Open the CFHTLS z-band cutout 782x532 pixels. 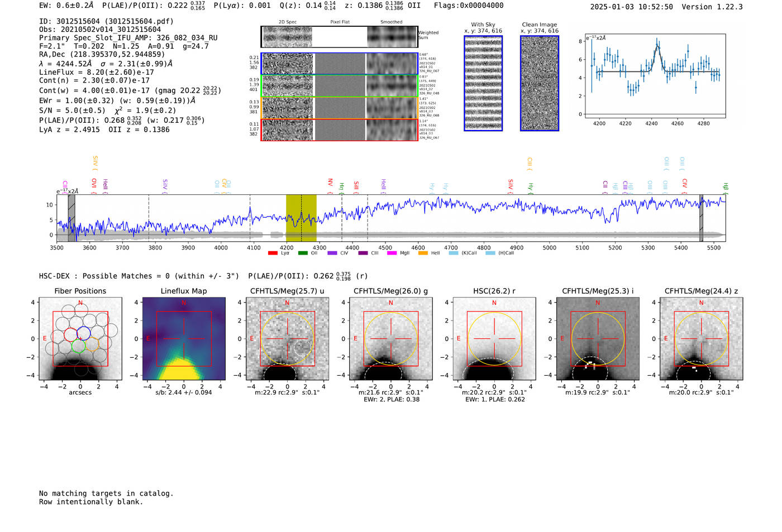pos(701,338)
